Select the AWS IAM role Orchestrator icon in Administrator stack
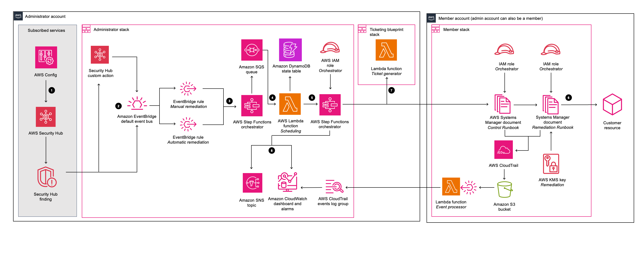Viewport: 644px width, 258px height. point(330,48)
